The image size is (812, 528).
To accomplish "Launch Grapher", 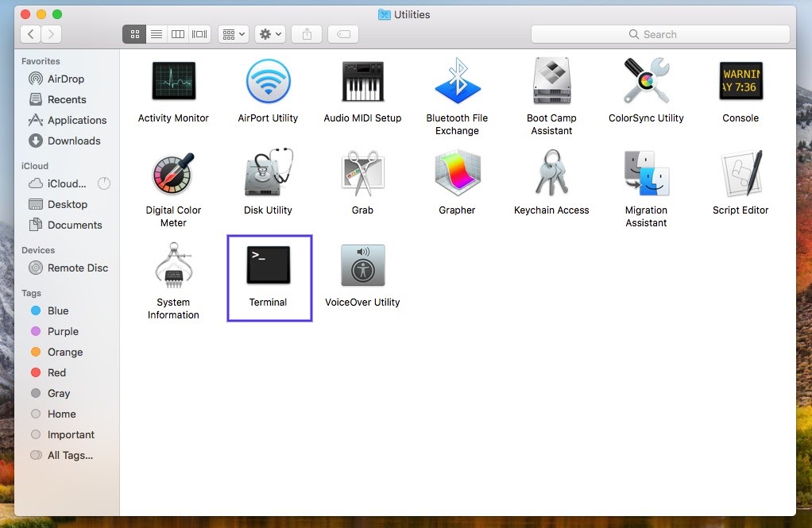I will 457,173.
